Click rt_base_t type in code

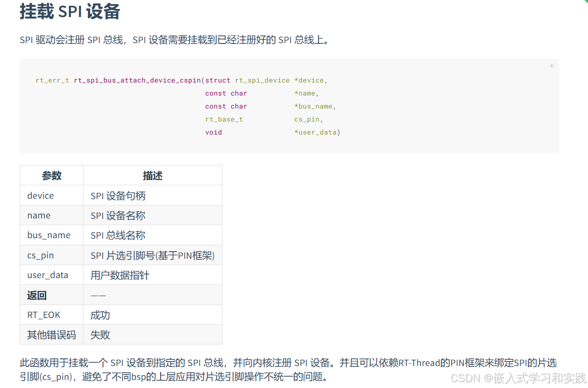(224, 119)
